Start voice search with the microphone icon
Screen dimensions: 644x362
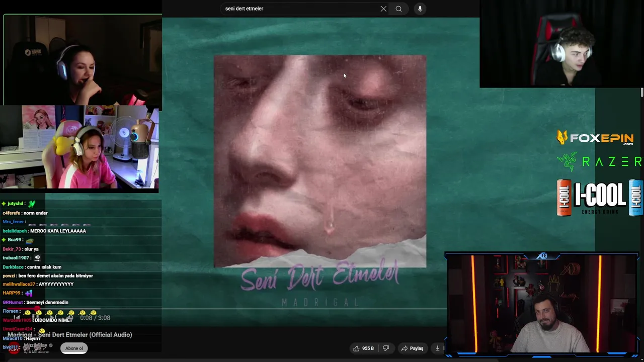pyautogui.click(x=420, y=9)
